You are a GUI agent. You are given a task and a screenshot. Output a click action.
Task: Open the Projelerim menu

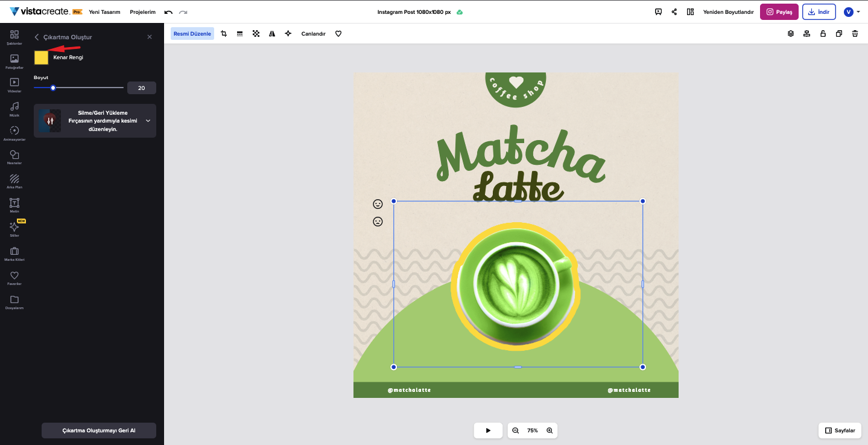143,12
